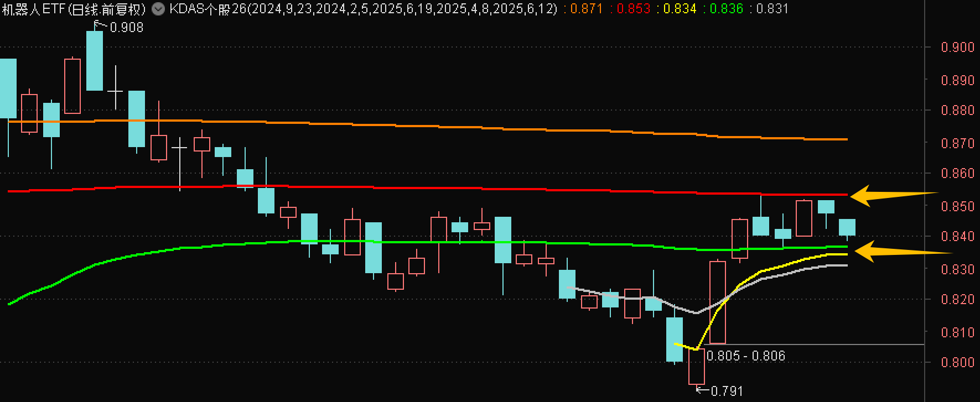Select the red indicator value 0.853
This screenshot has height=402, width=980.
coord(634,9)
